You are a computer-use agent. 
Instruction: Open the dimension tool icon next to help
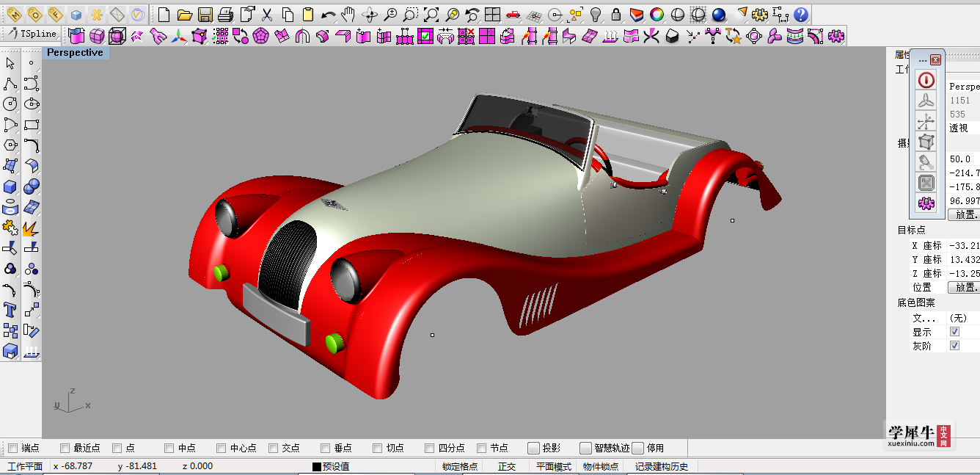coord(780,14)
